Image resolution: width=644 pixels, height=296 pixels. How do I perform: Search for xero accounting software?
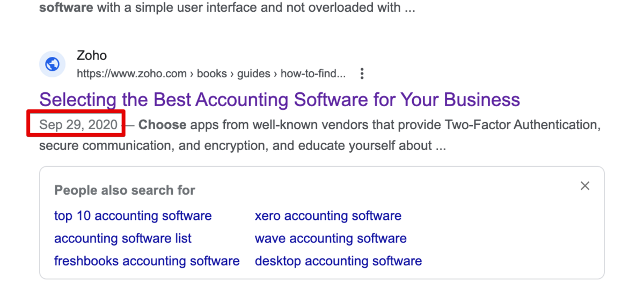[327, 216]
